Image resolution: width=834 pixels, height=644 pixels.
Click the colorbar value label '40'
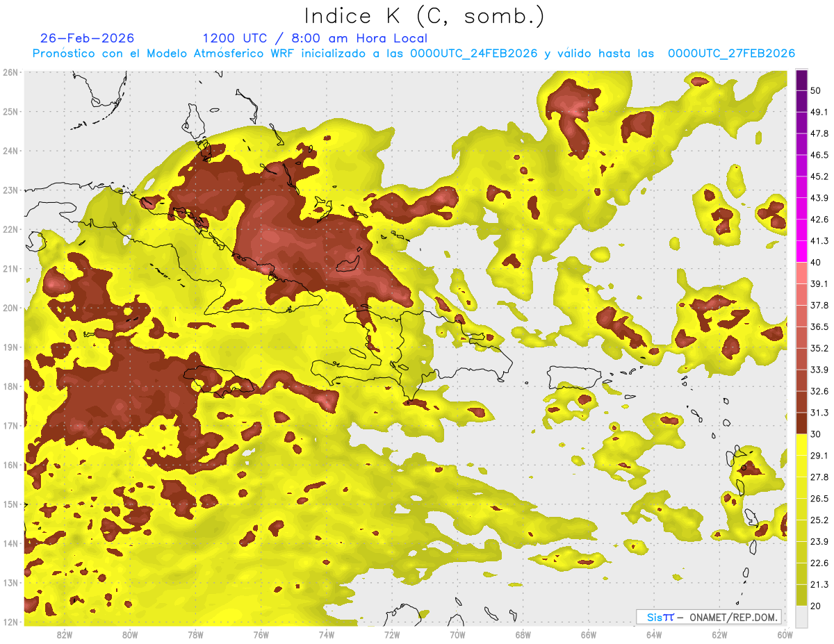point(815,263)
